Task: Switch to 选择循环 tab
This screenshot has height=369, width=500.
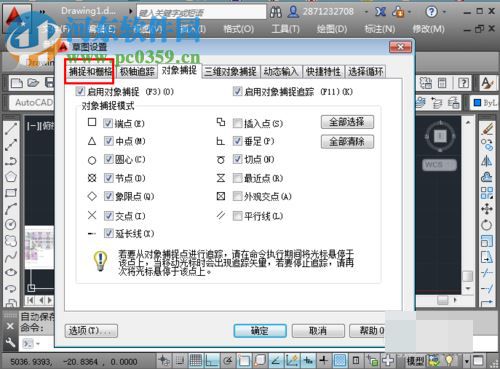Action: [365, 71]
